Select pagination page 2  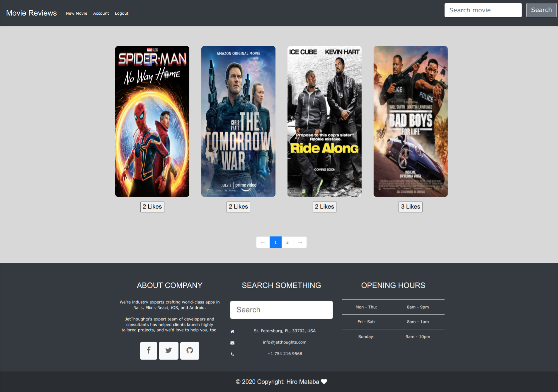pos(287,242)
